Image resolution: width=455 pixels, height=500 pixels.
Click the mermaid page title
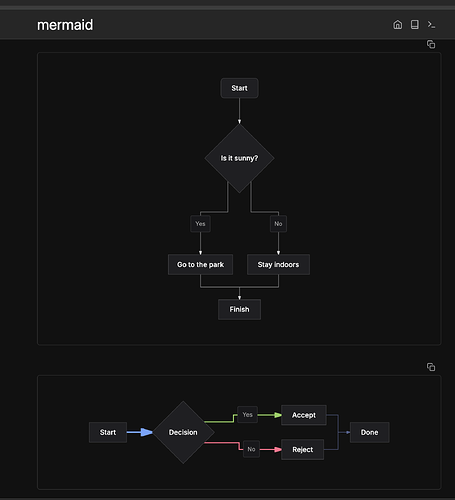(65, 25)
